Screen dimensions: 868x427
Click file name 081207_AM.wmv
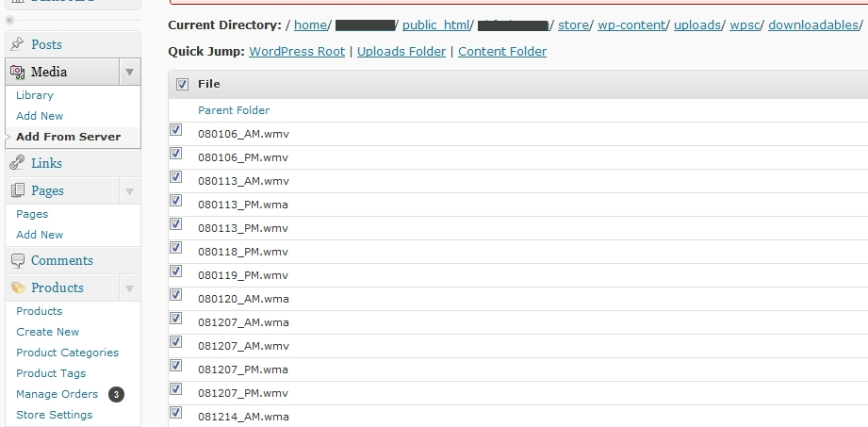point(243,346)
